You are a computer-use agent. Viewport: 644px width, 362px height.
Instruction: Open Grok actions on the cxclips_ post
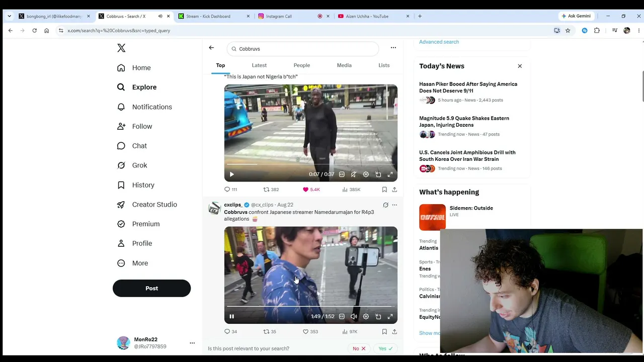pyautogui.click(x=385, y=205)
